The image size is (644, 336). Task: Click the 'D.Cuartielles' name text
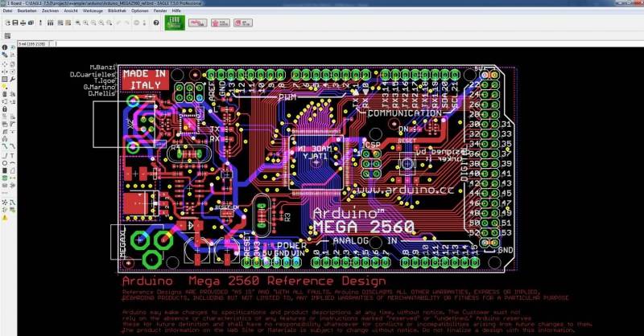(x=93, y=75)
